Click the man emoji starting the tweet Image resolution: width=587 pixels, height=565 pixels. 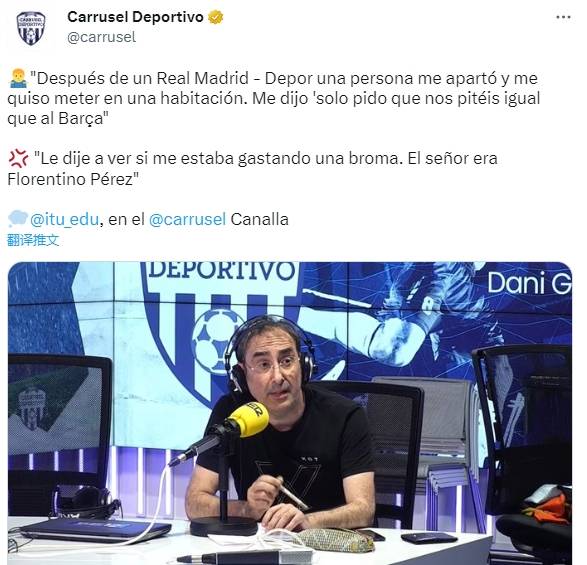coord(18,79)
